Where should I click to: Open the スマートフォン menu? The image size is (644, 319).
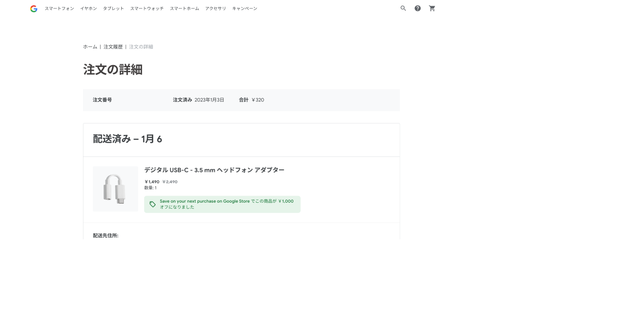[x=59, y=8]
